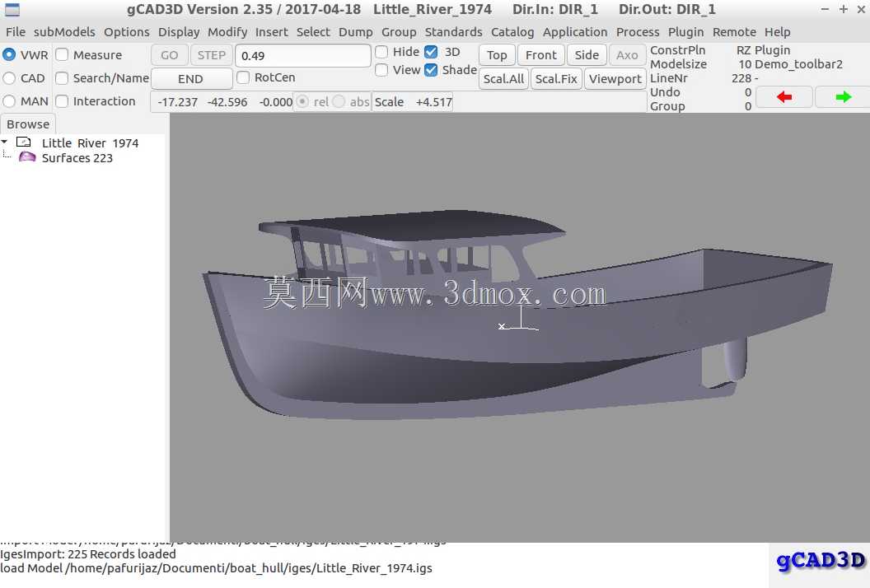Image resolution: width=870 pixels, height=588 pixels.
Task: Select the CAD mode radio button
Action: coord(9,78)
